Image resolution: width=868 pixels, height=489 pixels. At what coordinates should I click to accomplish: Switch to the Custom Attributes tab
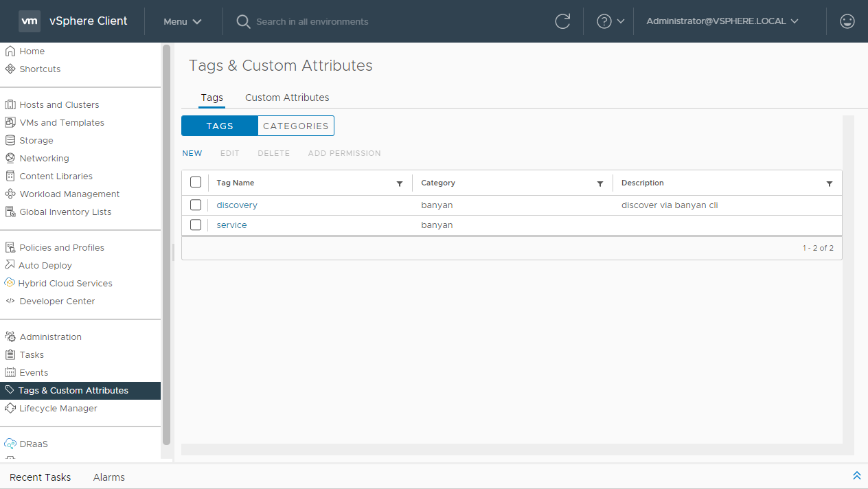click(287, 98)
